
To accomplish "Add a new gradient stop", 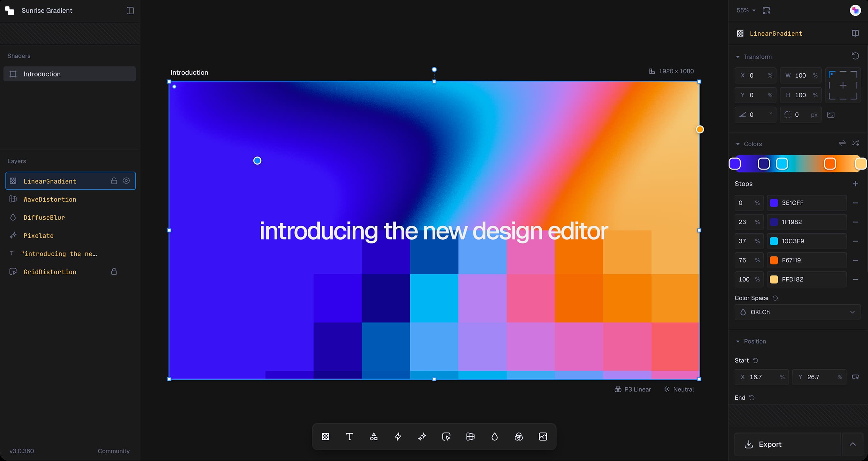I will point(855,184).
